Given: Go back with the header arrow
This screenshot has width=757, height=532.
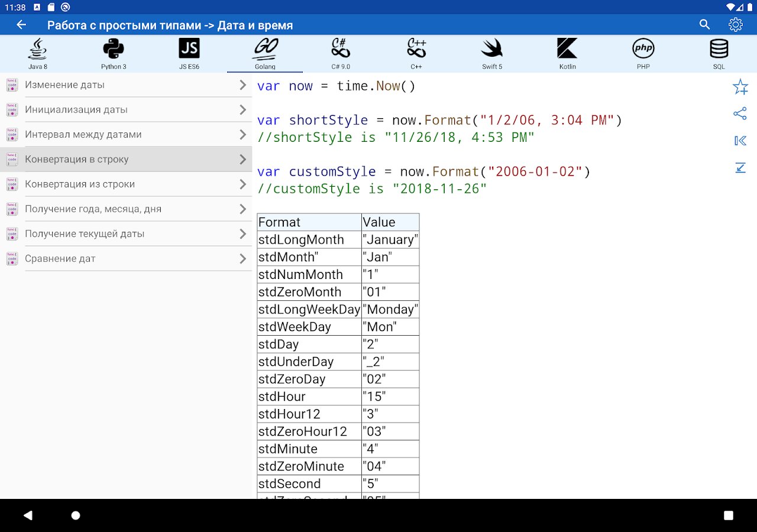Looking at the screenshot, I should (22, 25).
